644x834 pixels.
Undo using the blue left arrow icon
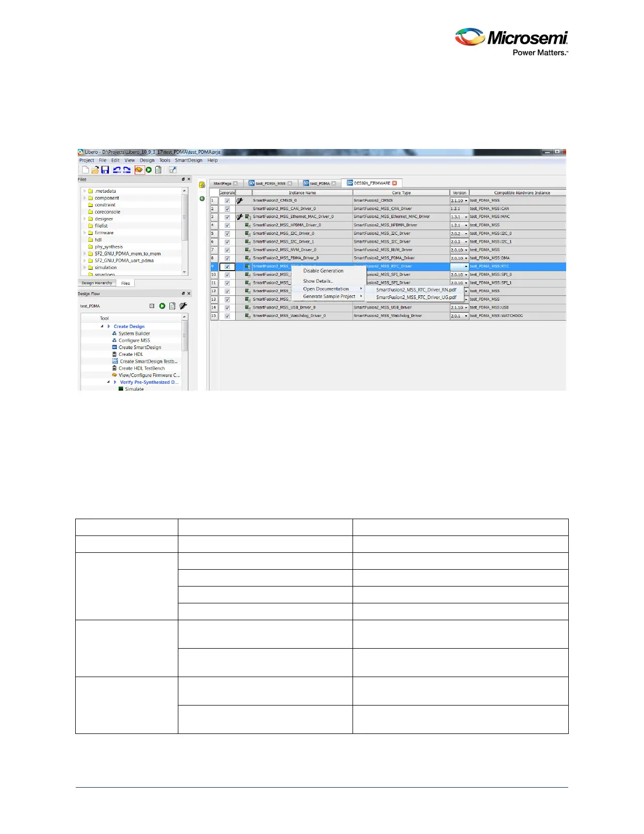(117, 170)
